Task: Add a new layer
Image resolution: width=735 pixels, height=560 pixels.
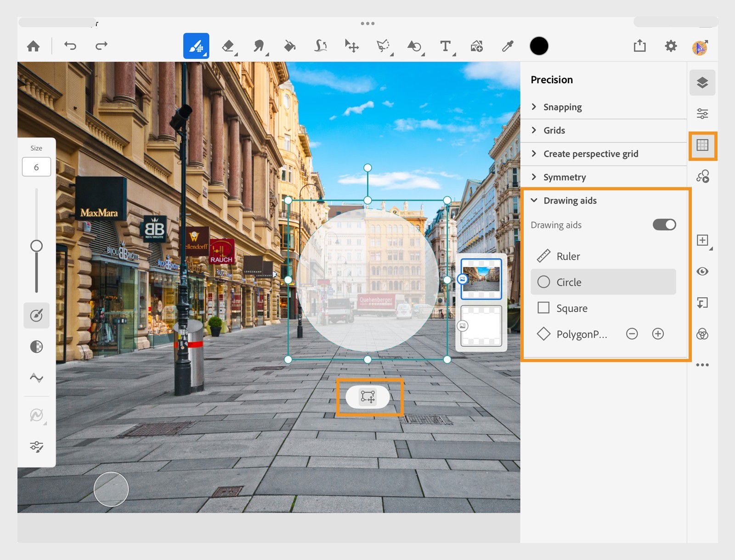Action: [x=702, y=240]
